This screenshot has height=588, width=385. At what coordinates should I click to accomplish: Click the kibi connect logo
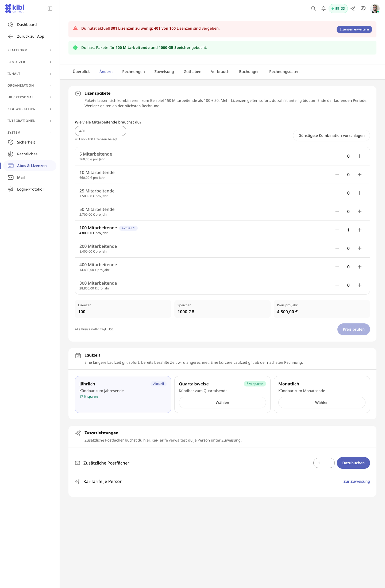click(15, 9)
